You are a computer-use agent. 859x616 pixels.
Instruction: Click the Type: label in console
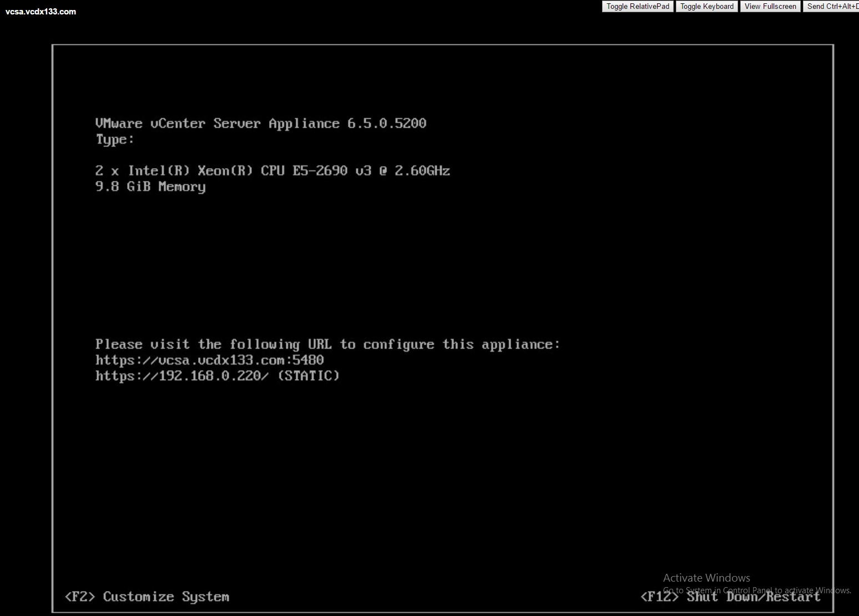tap(115, 139)
